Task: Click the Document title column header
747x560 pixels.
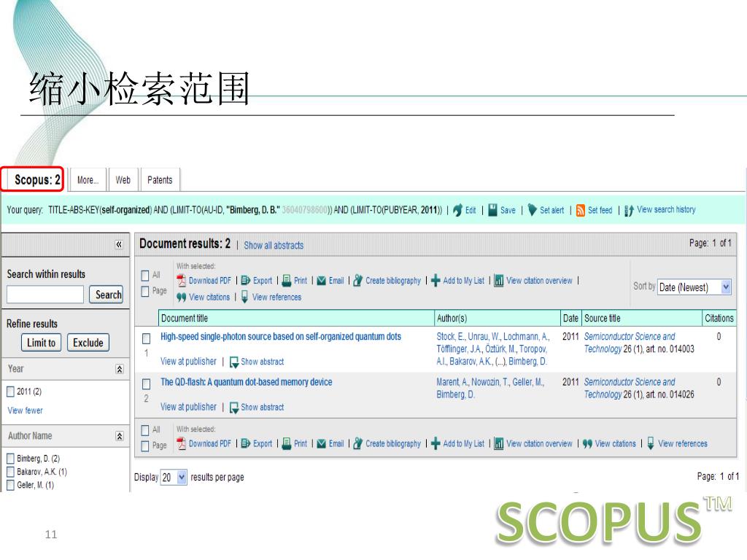Action: (295, 318)
